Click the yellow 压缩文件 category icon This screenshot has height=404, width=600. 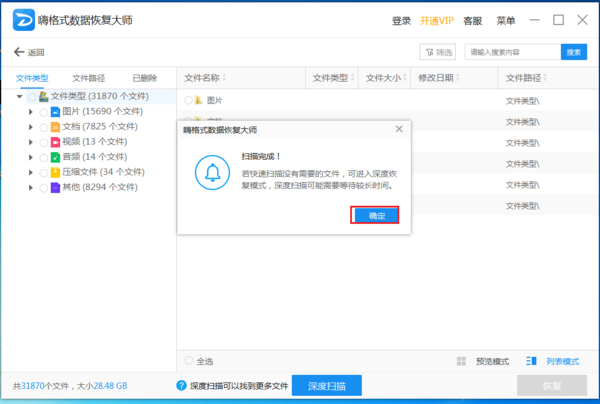click(55, 172)
